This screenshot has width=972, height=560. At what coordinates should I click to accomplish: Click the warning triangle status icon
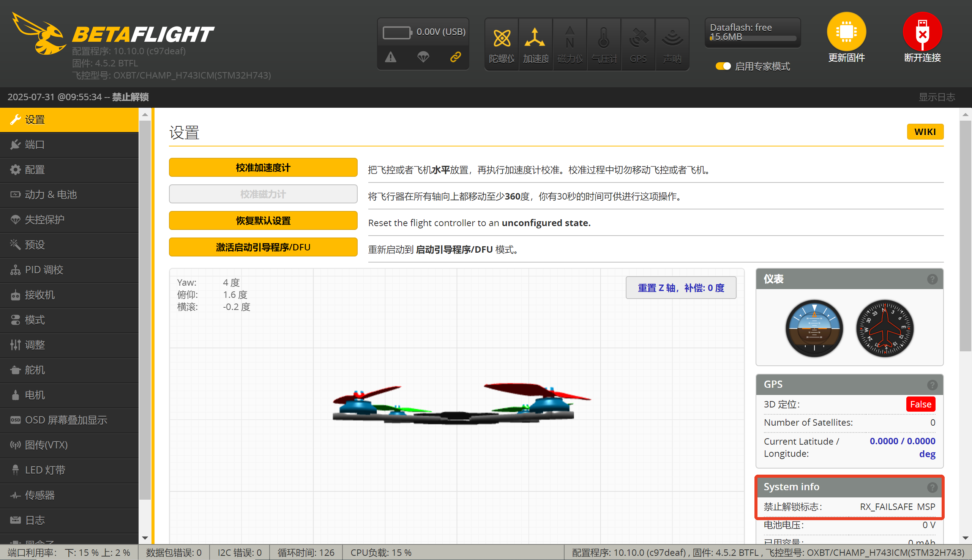pyautogui.click(x=391, y=58)
